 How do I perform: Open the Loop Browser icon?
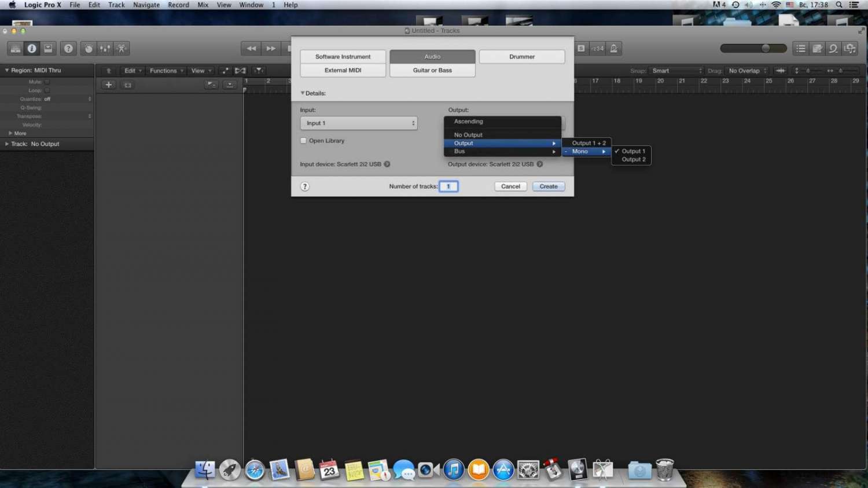[x=833, y=49]
